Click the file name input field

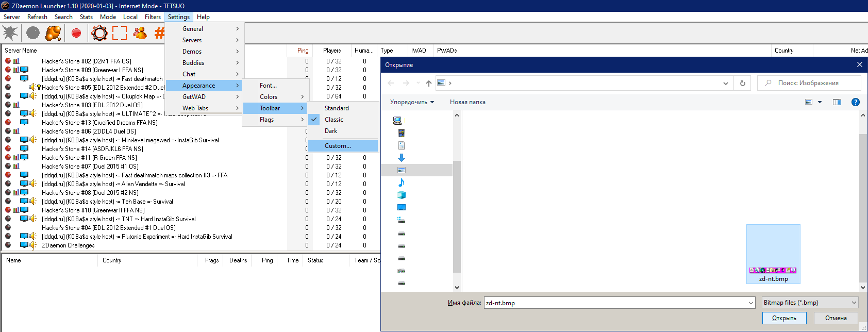[615, 303]
